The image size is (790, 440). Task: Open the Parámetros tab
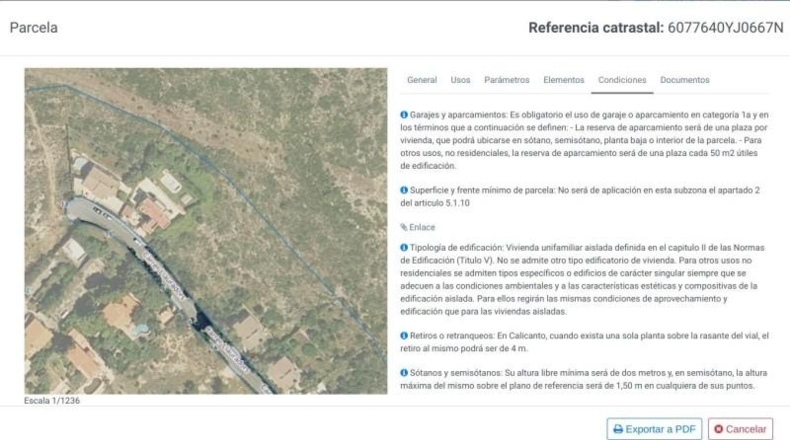click(x=506, y=80)
